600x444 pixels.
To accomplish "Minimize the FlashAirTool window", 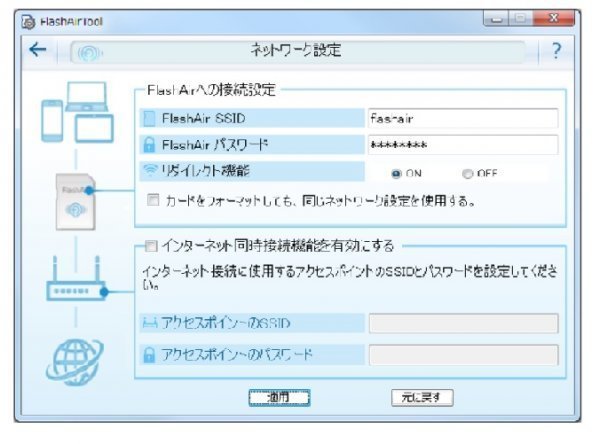I will [496, 18].
